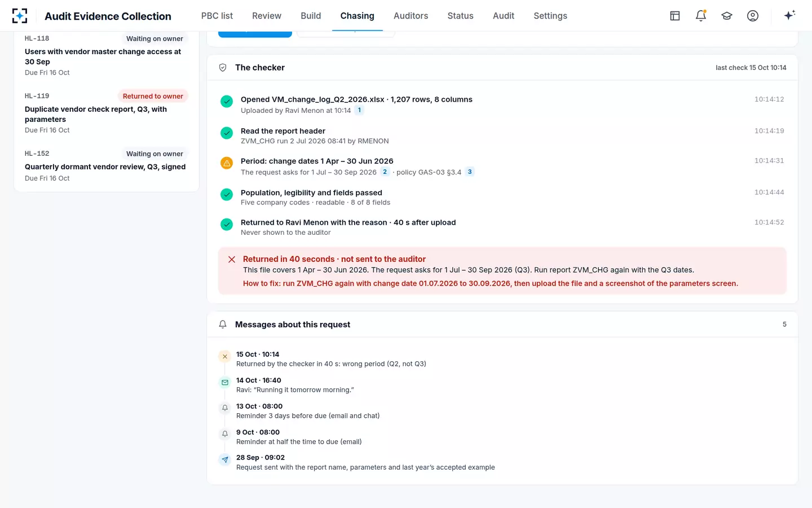
Task: Open the user account icon
Action: 753,16
